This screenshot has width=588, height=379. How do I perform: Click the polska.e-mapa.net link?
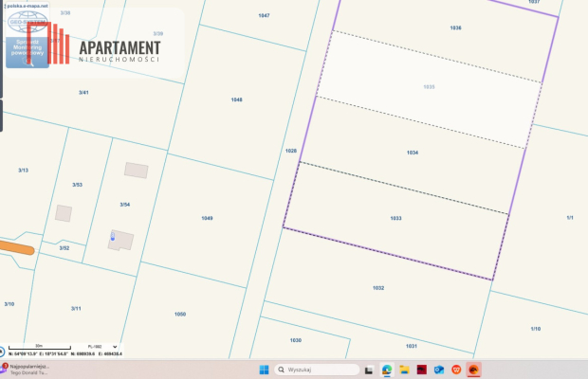coord(28,5)
